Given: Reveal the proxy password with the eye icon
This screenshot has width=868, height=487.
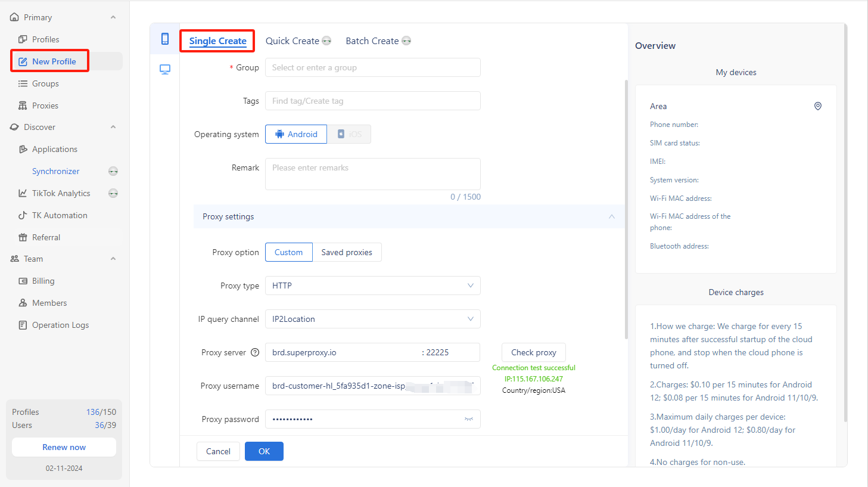Looking at the screenshot, I should (469, 419).
